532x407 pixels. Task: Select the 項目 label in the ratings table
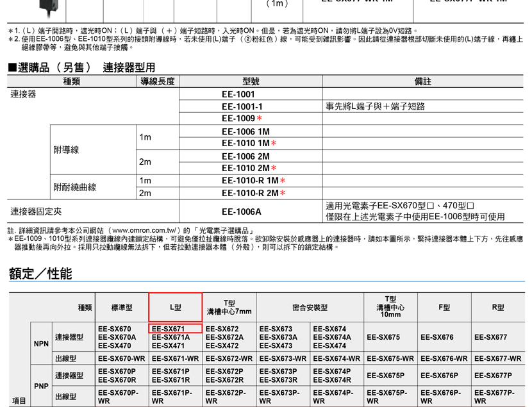[x=19, y=401]
